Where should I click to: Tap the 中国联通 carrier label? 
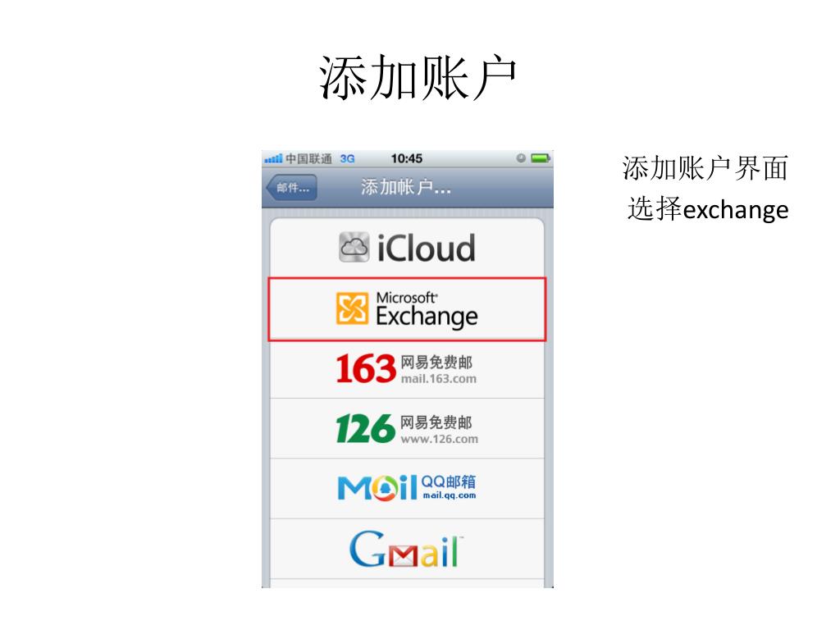click(308, 158)
